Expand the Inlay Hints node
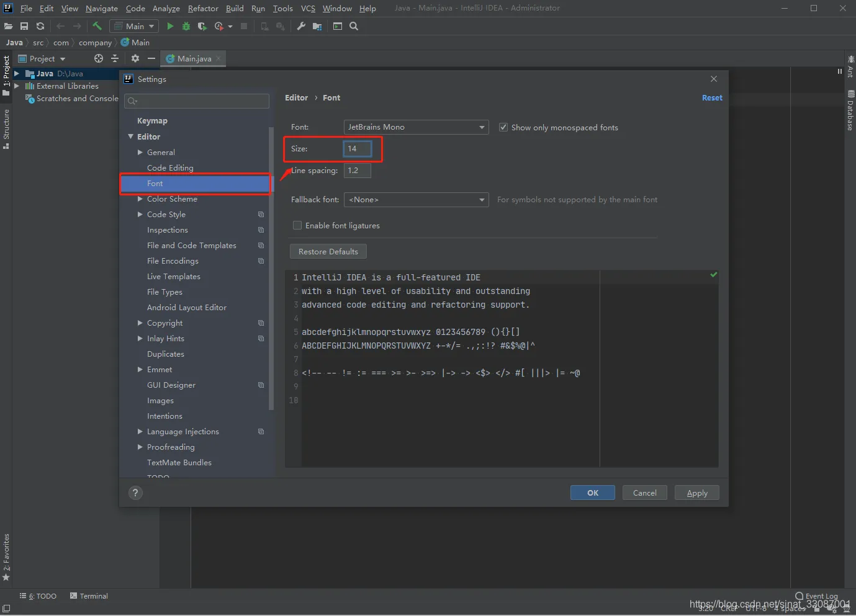Viewport: 856px width, 616px height. (x=140, y=339)
